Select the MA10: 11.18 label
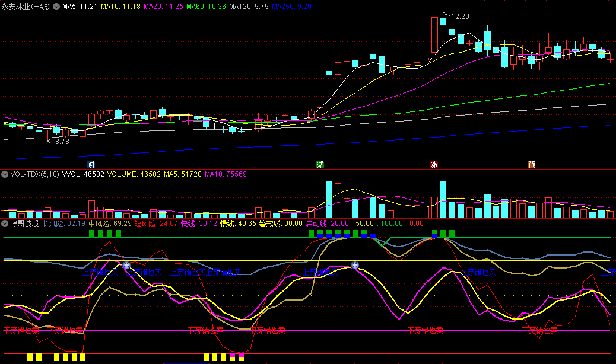 tap(120, 7)
